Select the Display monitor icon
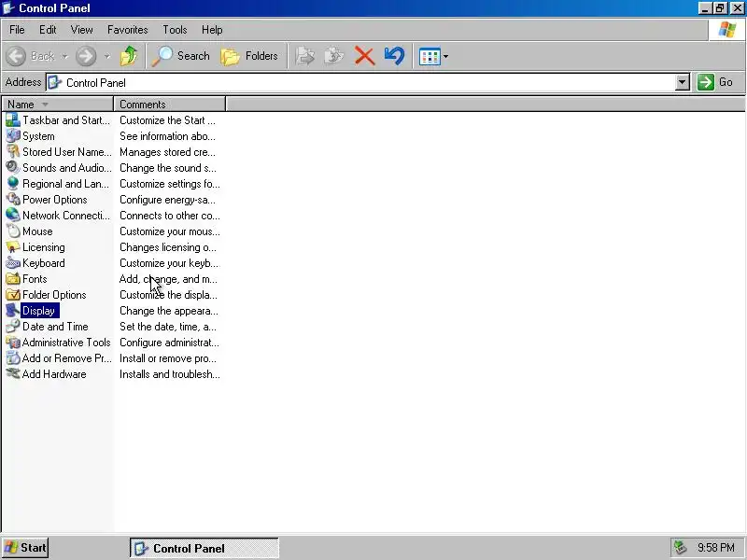 pos(13,311)
